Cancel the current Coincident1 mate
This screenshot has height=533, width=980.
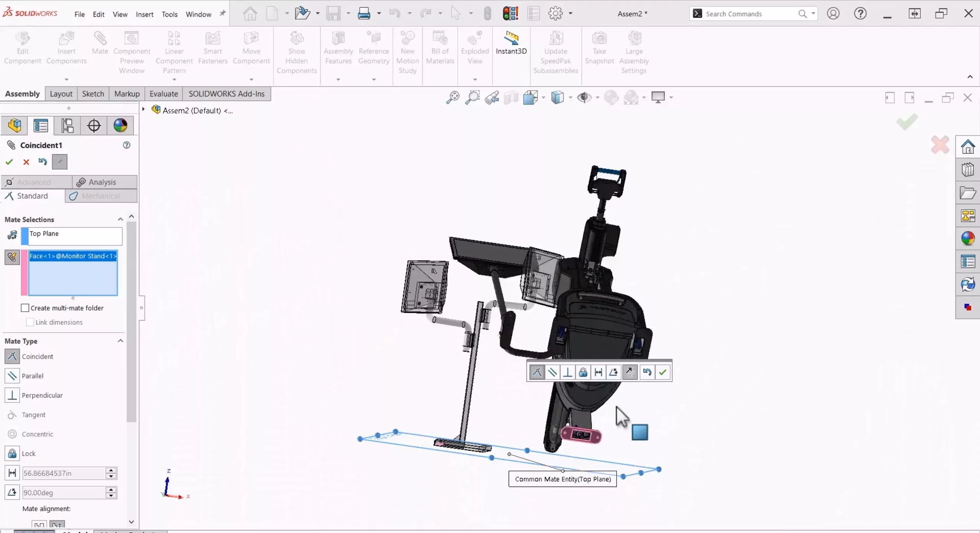pos(26,162)
